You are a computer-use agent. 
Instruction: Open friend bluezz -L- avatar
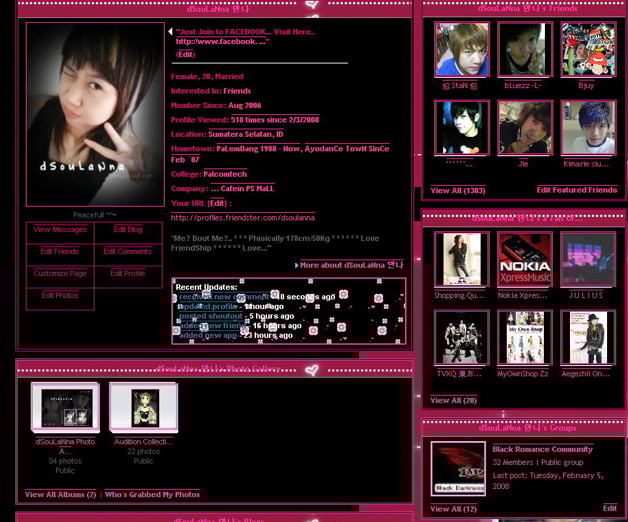(524, 50)
